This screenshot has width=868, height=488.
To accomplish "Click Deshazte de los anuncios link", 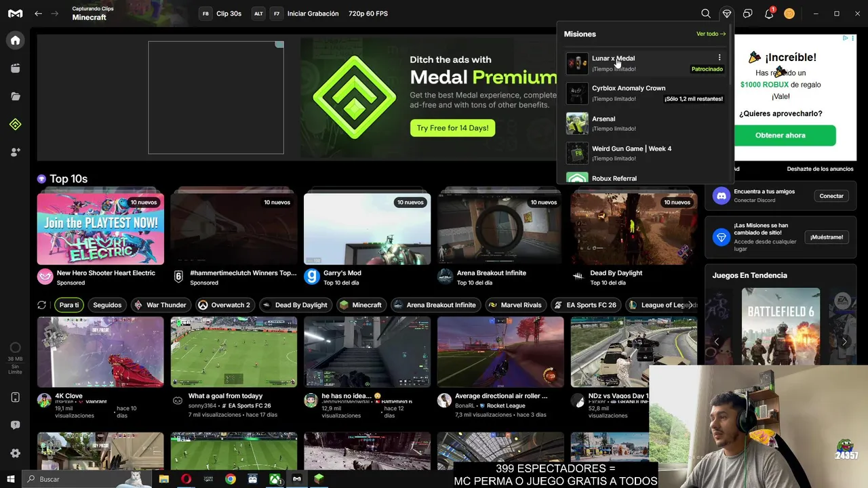I will 820,169.
